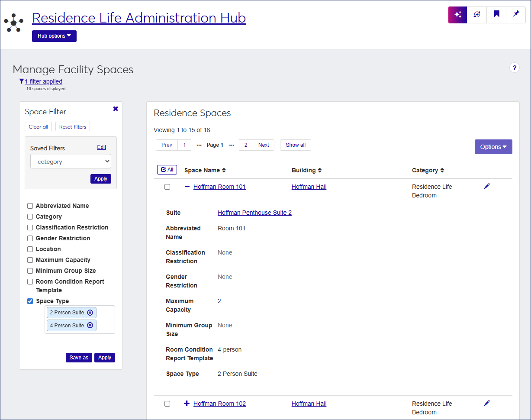Viewport: 531px width, 420px height.
Task: Collapse Hoffman Room 101 details with the minus
Action: pos(187,187)
